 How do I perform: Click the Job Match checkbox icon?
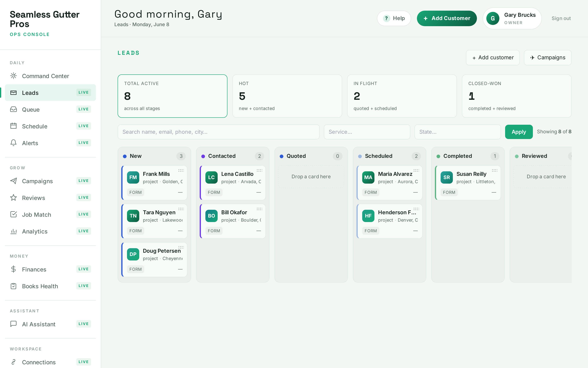point(14,214)
